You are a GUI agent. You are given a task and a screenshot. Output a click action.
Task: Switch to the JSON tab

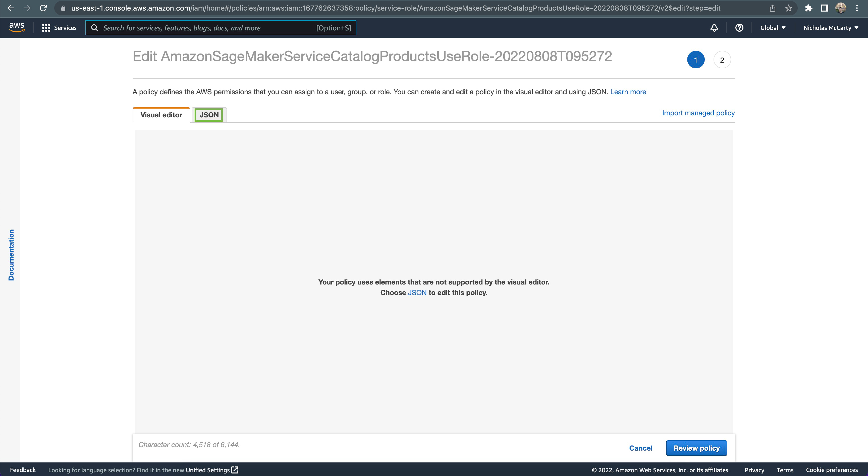pyautogui.click(x=209, y=115)
